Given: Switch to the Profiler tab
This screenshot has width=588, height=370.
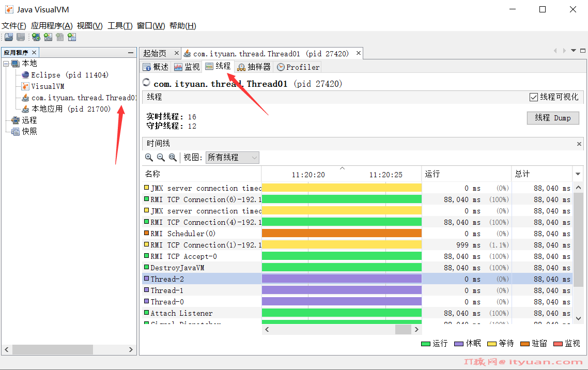Looking at the screenshot, I should pyautogui.click(x=298, y=67).
